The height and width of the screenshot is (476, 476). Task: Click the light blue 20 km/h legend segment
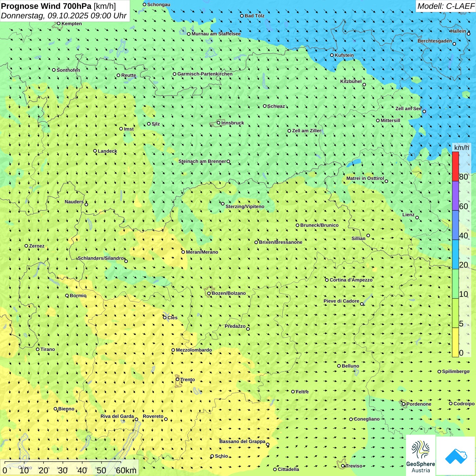[455, 254]
